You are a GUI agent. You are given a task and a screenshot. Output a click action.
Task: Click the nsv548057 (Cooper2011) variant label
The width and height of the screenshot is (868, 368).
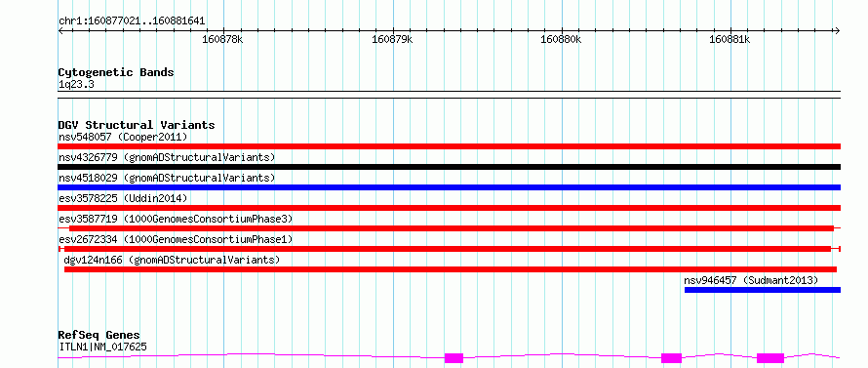click(x=123, y=137)
